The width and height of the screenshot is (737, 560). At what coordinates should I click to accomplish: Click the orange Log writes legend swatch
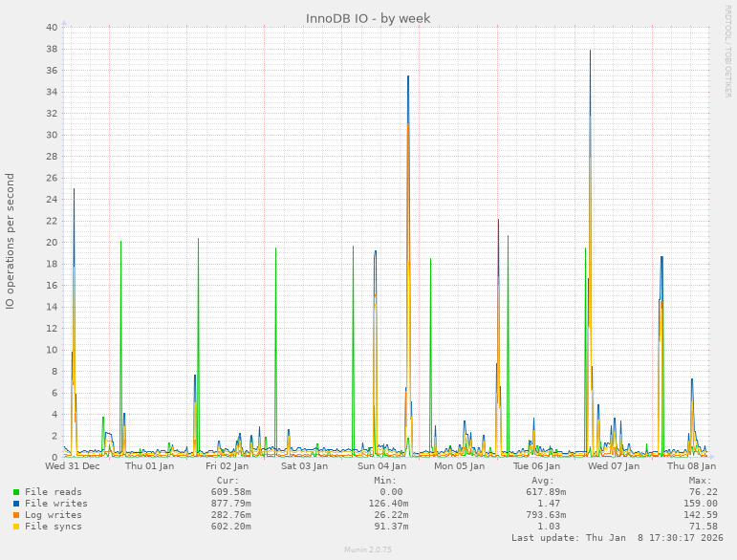(x=16, y=515)
